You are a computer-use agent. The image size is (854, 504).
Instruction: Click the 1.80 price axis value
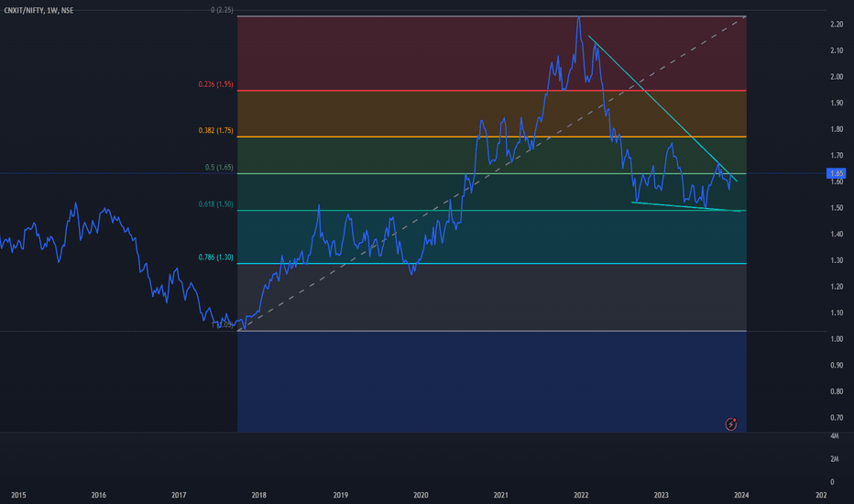click(x=837, y=129)
